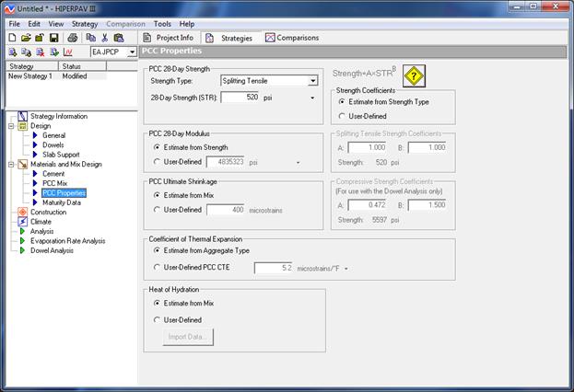Click the Copy toolbar icon
Screen dimensions: 574x392
(90, 38)
